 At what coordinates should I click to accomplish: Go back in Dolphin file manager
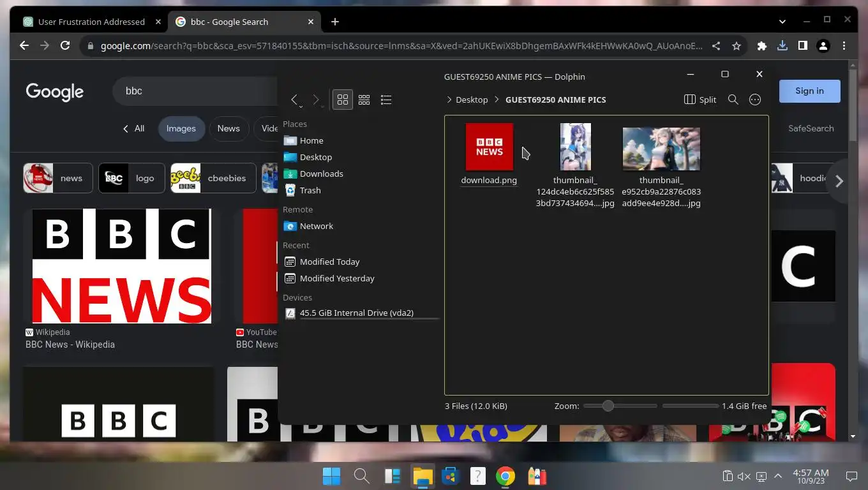pos(294,100)
